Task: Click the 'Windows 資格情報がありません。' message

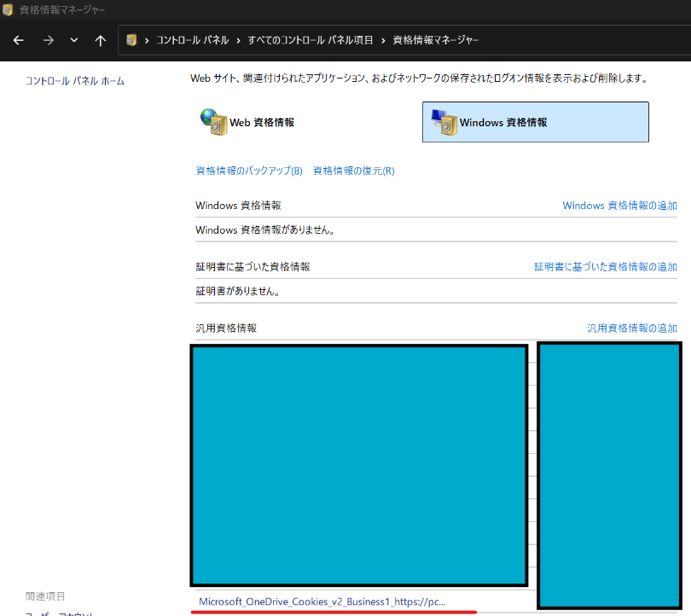Action: [x=265, y=230]
